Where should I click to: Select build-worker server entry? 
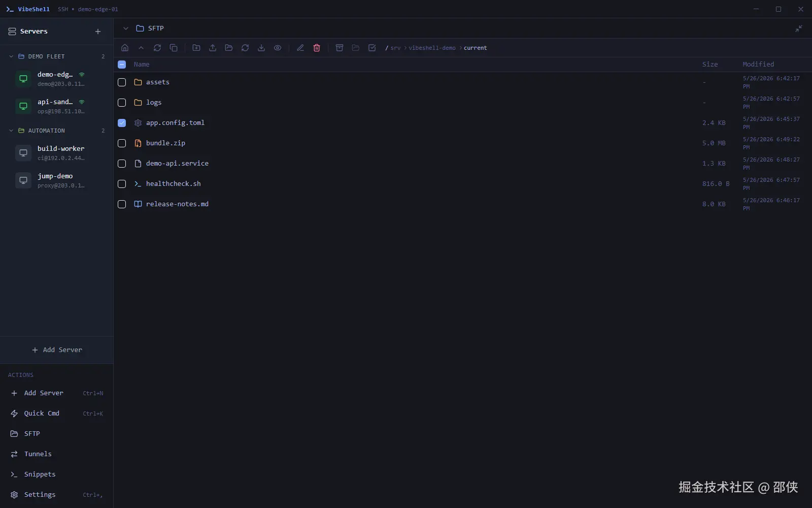pyautogui.click(x=56, y=153)
